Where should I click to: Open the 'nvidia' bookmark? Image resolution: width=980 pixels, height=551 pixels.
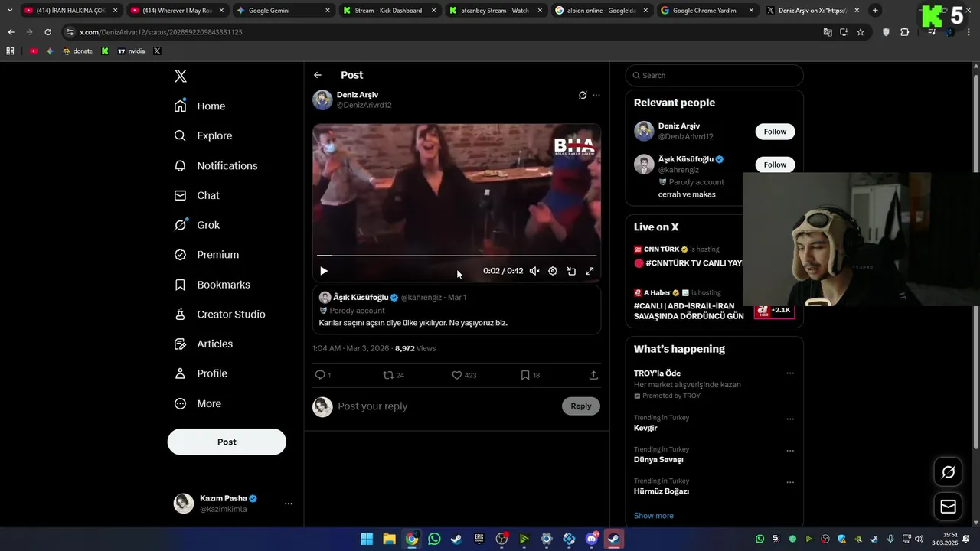coord(131,51)
